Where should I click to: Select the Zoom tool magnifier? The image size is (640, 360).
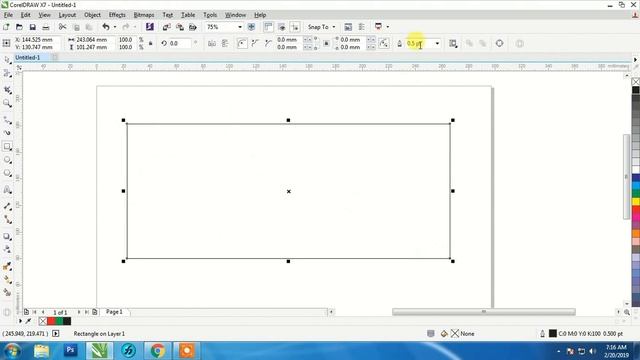coord(7,103)
